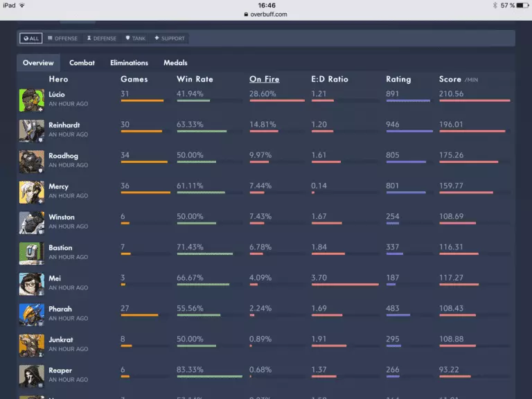The height and width of the screenshot is (399, 532).
Task: Click the Mercy hero name
Action: point(58,186)
